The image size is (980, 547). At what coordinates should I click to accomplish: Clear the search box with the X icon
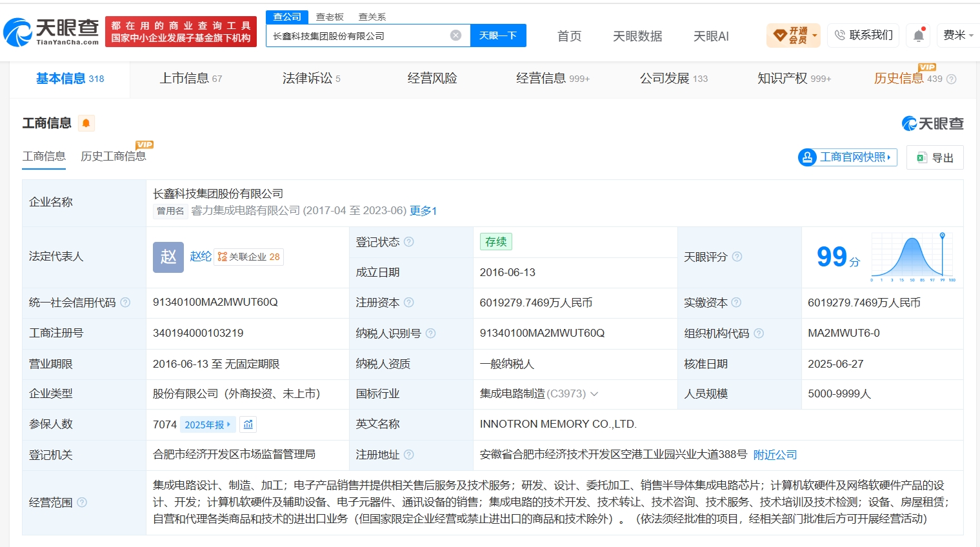(x=455, y=35)
